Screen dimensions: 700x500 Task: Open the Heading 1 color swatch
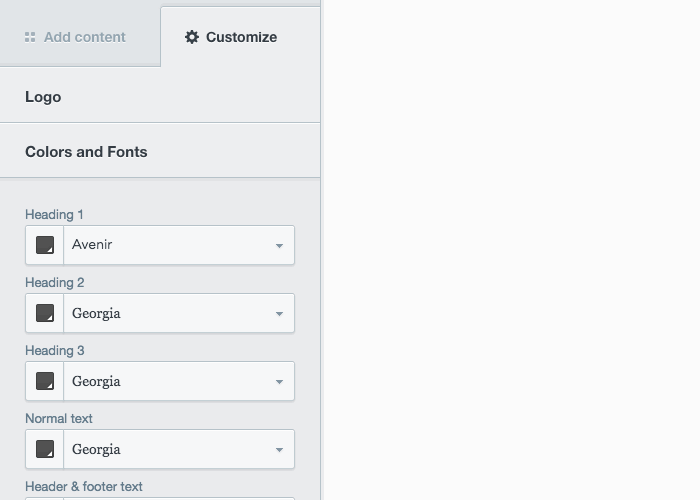pyautogui.click(x=45, y=245)
